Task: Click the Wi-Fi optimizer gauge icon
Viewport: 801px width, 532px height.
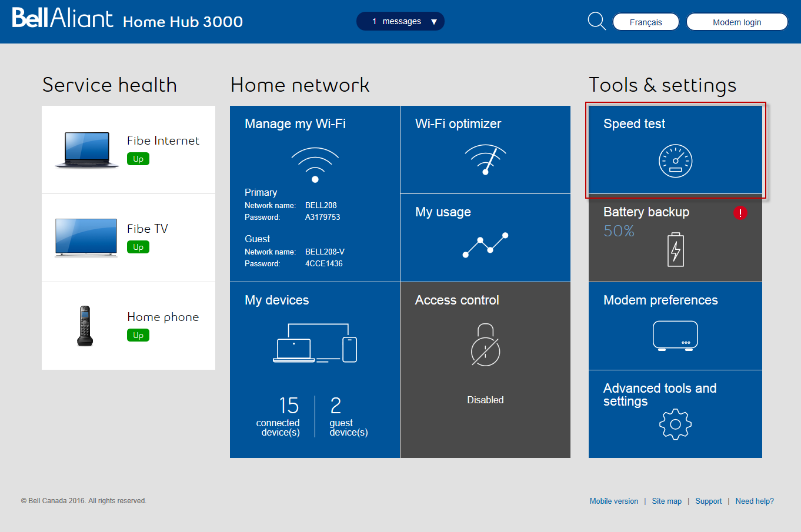Action: pyautogui.click(x=486, y=159)
